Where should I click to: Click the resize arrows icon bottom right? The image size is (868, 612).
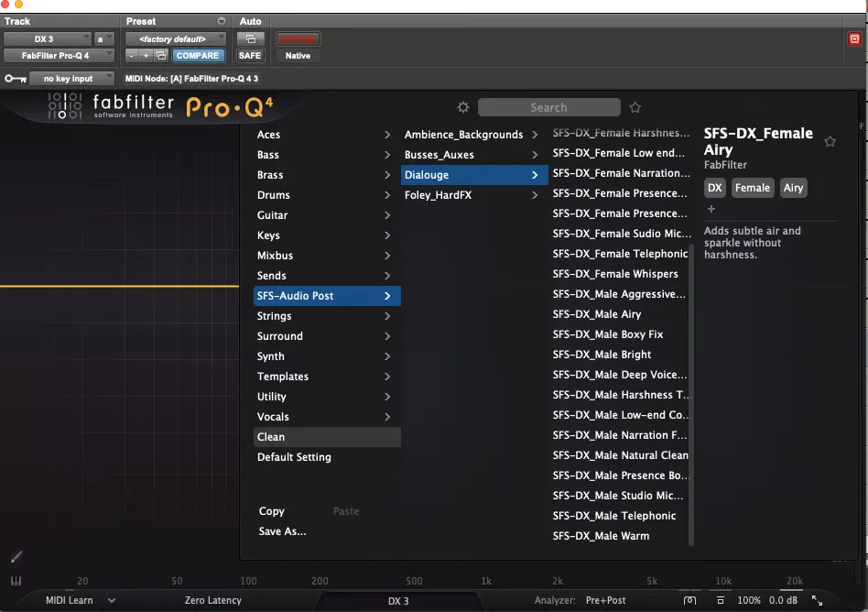(x=817, y=600)
